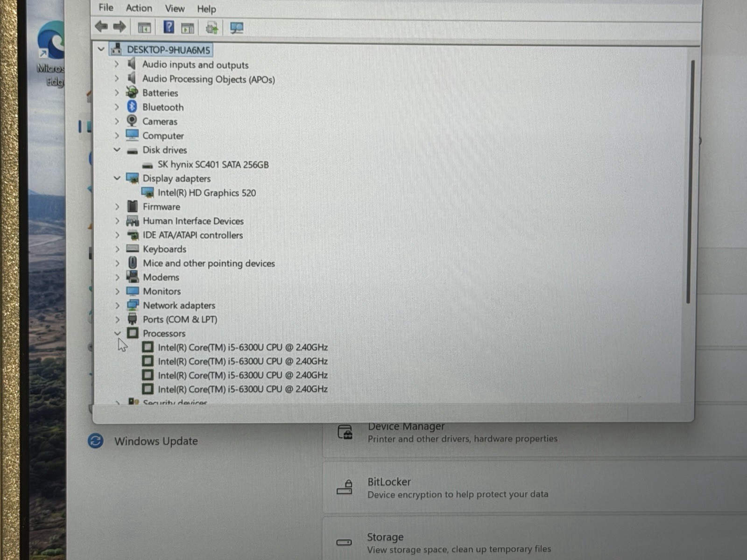Click the Windows Update icon in Settings
The width and height of the screenshot is (747, 560).
pyautogui.click(x=96, y=441)
